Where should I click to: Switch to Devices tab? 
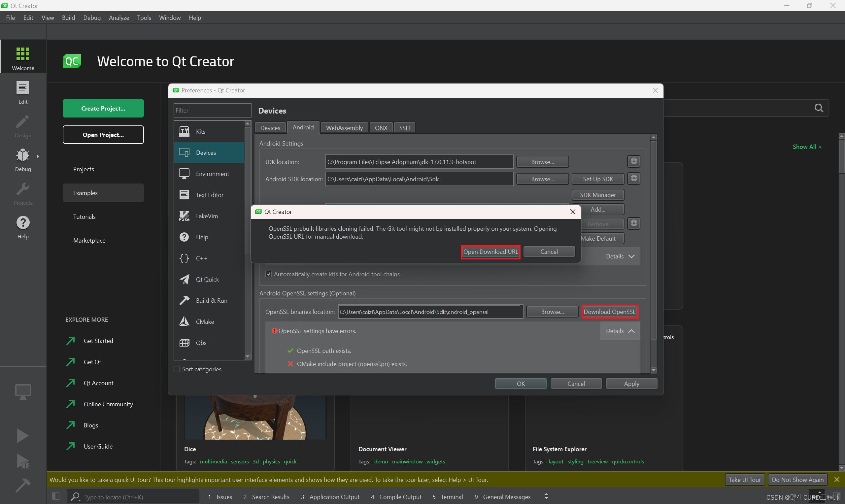coord(270,128)
